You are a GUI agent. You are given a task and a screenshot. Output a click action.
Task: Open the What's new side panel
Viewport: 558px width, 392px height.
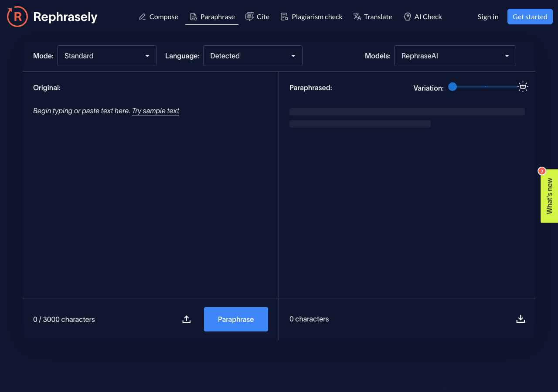coord(549,196)
